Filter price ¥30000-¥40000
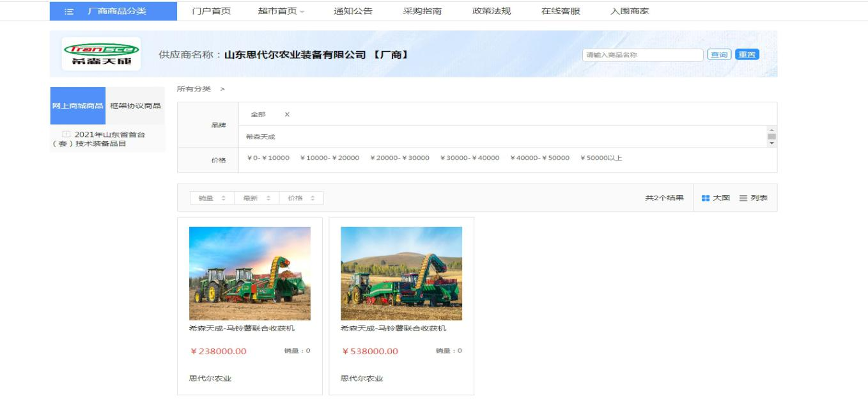The image size is (868, 399). click(470, 158)
